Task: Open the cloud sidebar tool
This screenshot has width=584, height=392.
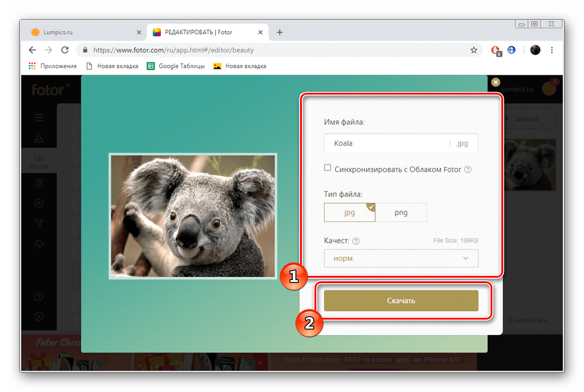Action: coord(39,244)
